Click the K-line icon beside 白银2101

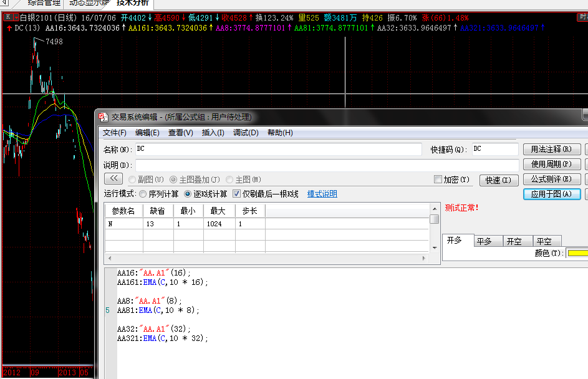[x=7, y=17]
